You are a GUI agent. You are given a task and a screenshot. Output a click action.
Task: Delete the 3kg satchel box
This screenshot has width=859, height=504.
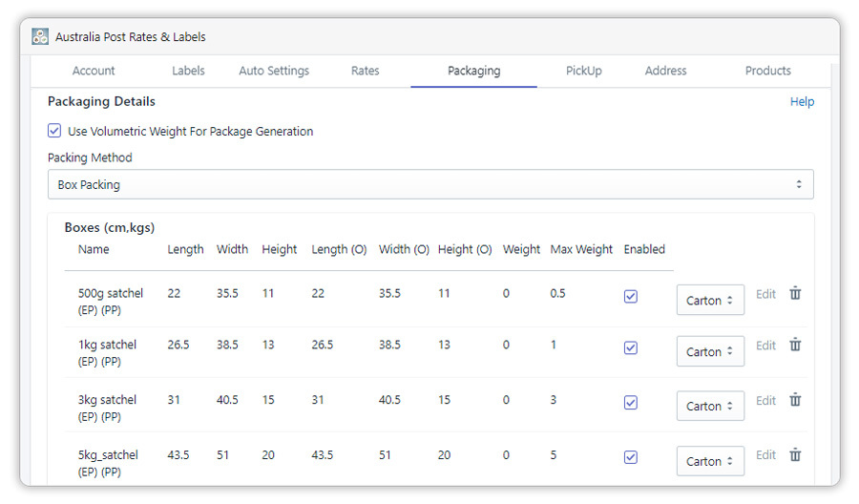795,400
